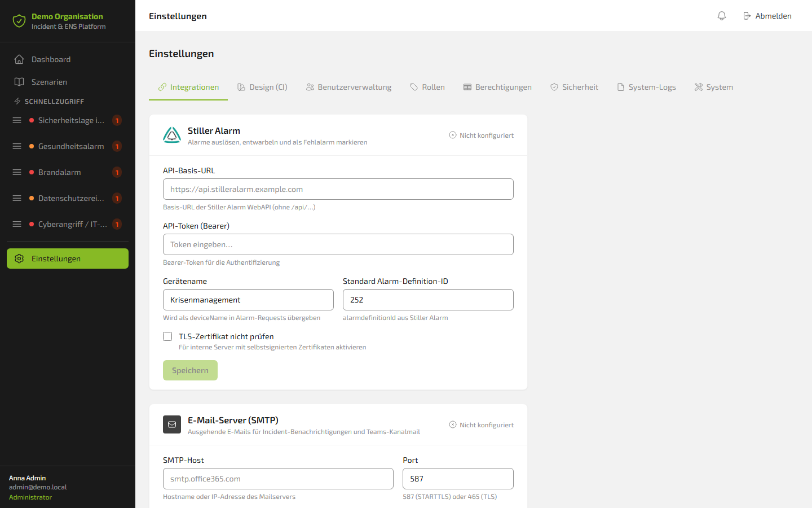Switch to the Design (CI) tab

tap(262, 87)
